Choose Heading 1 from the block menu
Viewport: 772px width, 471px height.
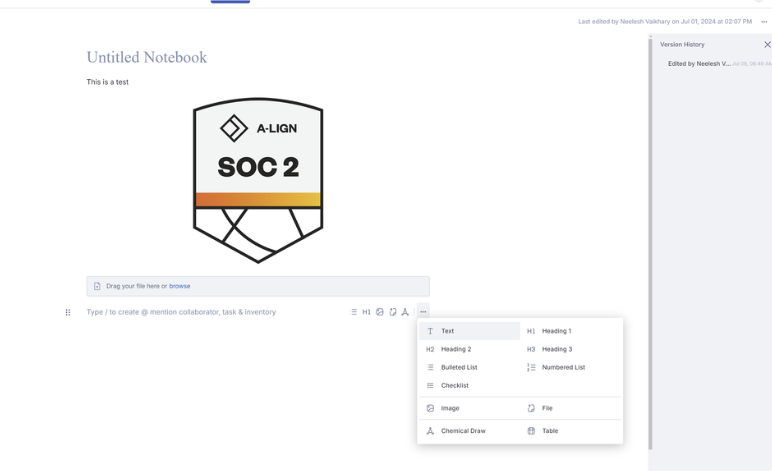pyautogui.click(x=571, y=331)
